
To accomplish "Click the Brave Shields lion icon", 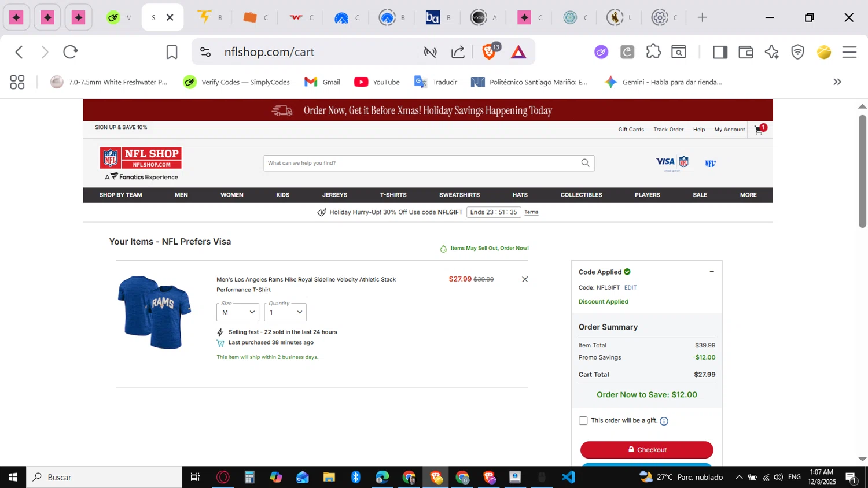I will coord(490,51).
